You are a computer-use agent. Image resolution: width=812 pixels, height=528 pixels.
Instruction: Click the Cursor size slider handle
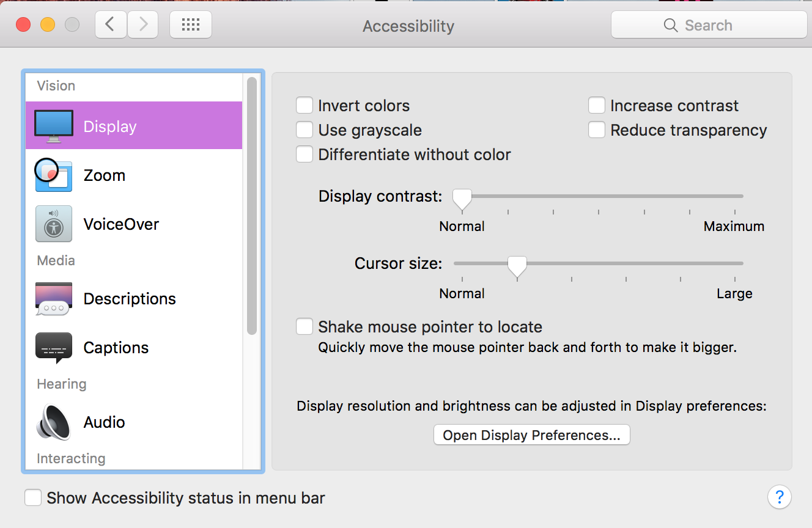coord(517,265)
